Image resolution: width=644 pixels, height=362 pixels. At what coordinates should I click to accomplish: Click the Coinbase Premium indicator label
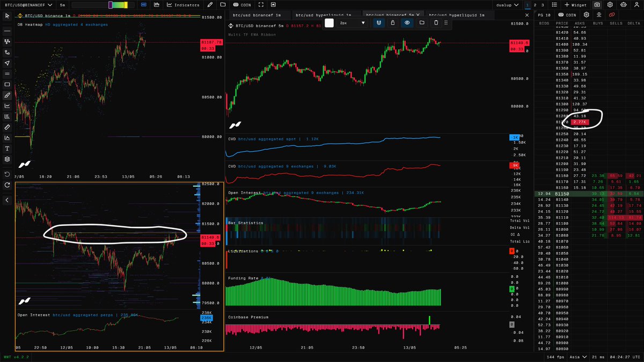(x=248, y=317)
